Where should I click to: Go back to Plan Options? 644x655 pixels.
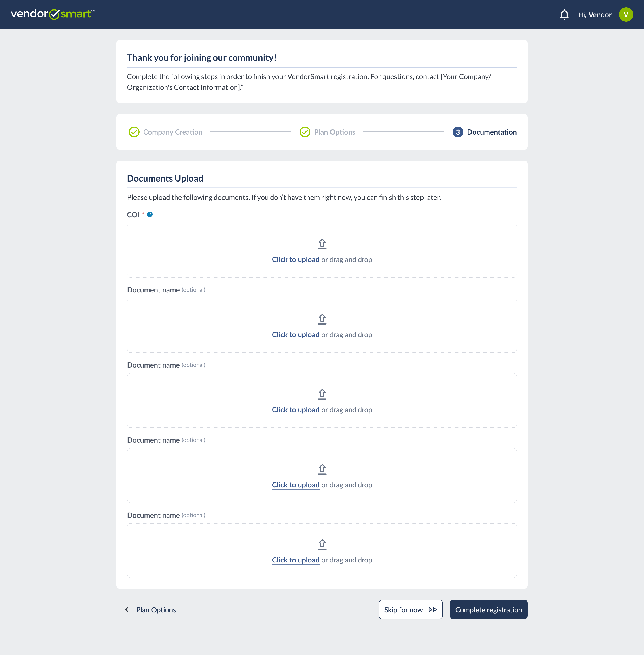151,610
